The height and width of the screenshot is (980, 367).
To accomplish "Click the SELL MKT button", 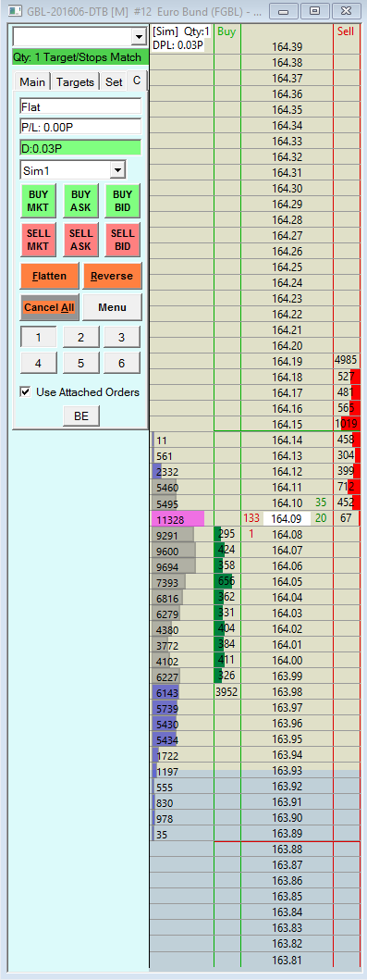I will [x=38, y=240].
